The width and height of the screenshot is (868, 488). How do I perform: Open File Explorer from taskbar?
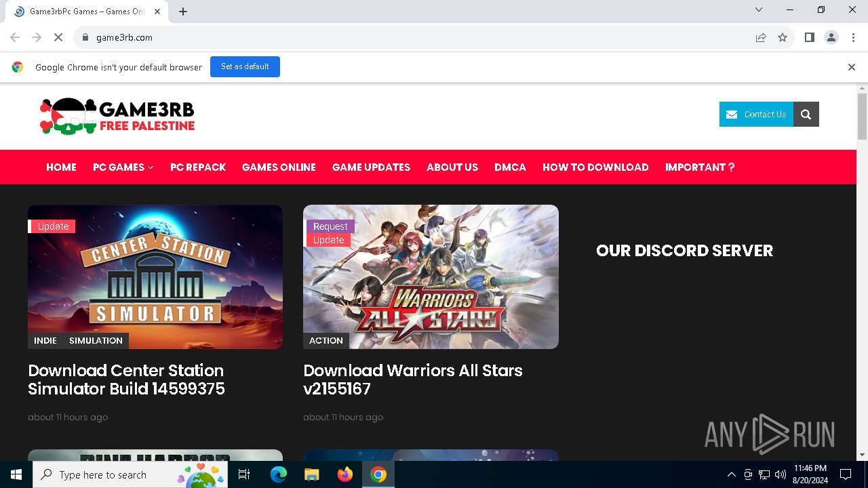[x=311, y=474]
